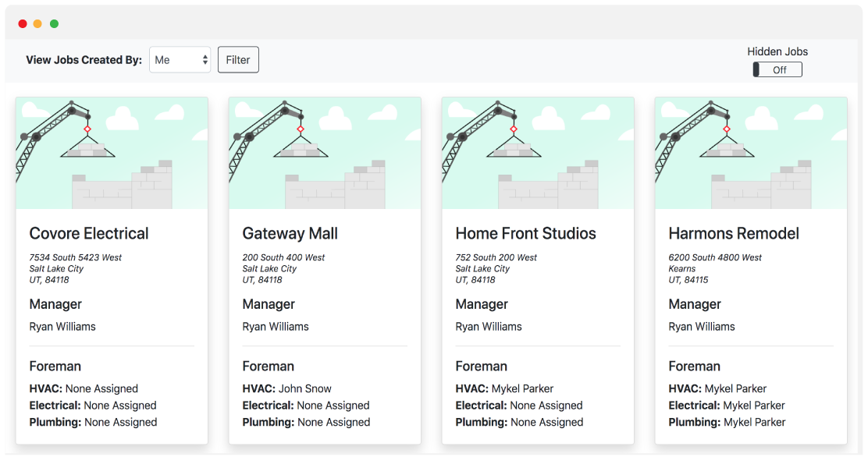Click the Gateway Mall crane image
Screen dimensions: 868x464
coord(325,154)
